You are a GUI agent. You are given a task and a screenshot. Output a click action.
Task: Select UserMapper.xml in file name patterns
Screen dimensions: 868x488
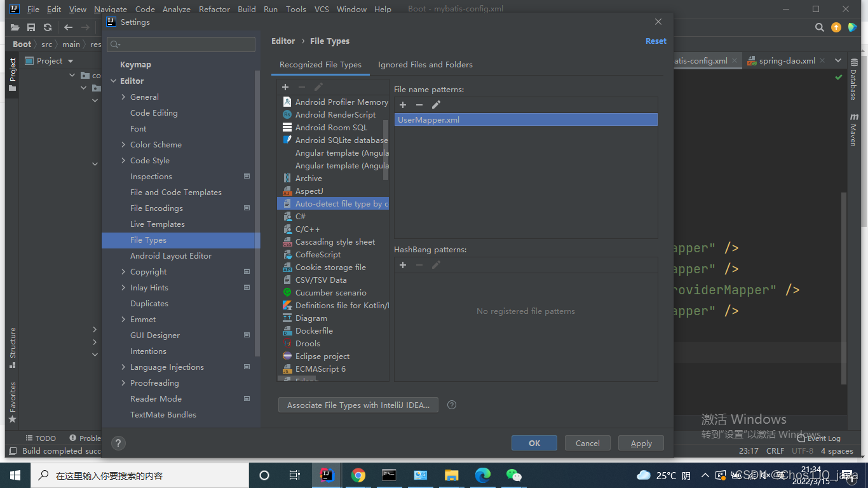[x=526, y=119]
